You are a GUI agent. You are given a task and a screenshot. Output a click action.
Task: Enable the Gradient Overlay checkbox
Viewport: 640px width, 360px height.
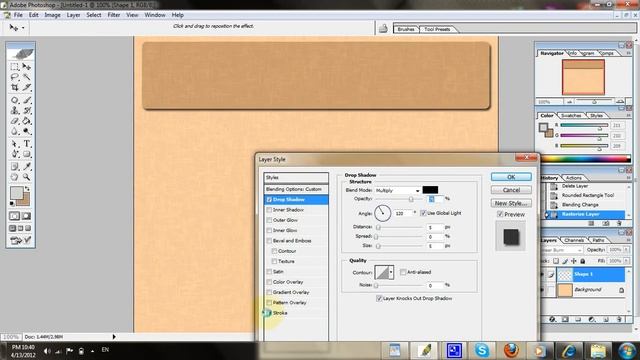[x=269, y=292]
